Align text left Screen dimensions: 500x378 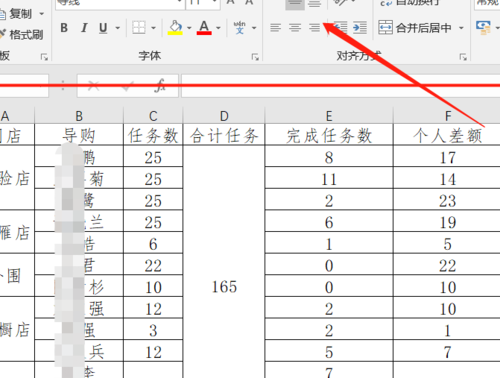(275, 27)
